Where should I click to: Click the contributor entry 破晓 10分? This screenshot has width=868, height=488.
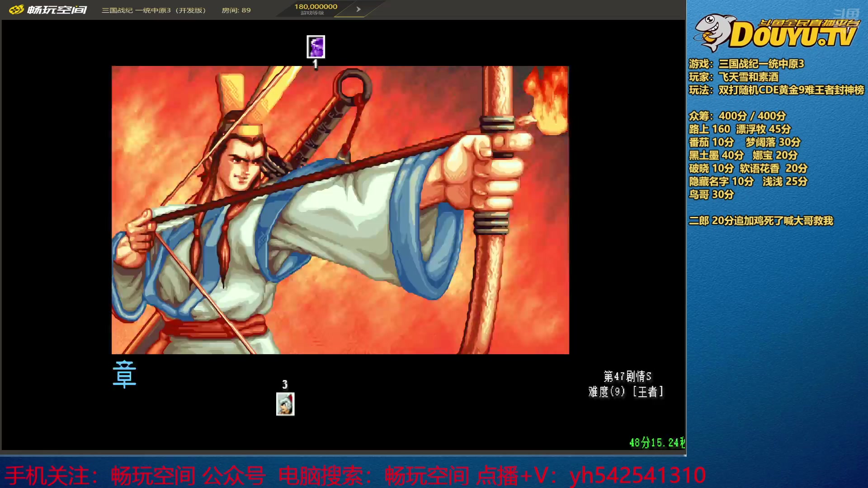coord(711,169)
